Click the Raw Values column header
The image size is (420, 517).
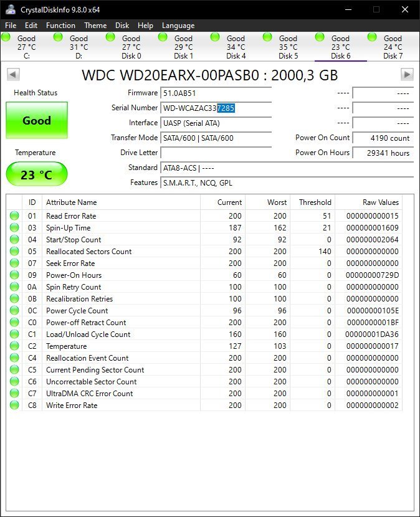[x=380, y=202]
